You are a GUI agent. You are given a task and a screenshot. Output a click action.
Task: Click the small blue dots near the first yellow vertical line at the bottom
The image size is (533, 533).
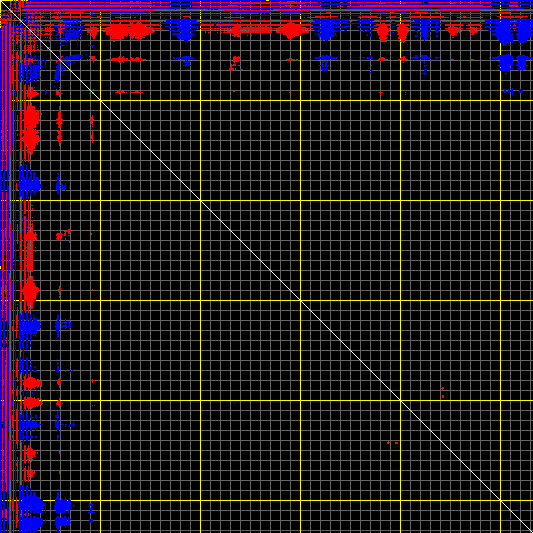(91, 512)
